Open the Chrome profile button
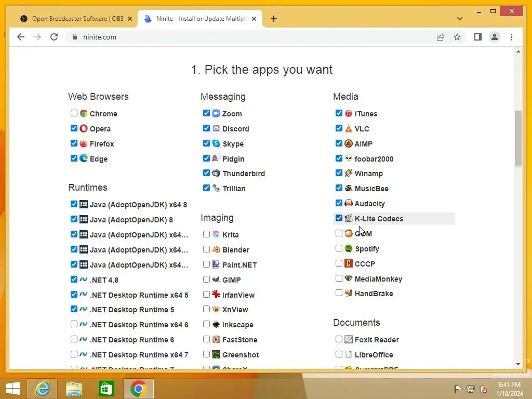This screenshot has height=399, width=532. pyautogui.click(x=495, y=37)
